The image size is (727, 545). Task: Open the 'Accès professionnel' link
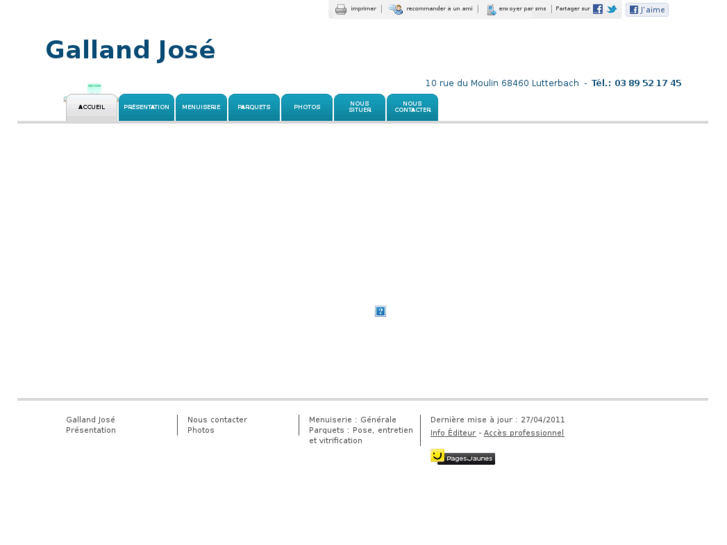[x=524, y=433]
